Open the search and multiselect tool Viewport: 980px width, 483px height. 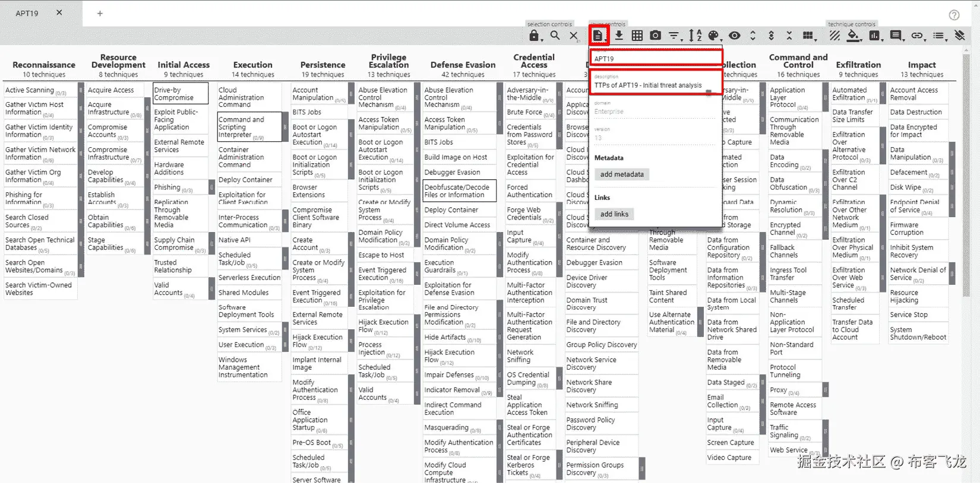555,36
